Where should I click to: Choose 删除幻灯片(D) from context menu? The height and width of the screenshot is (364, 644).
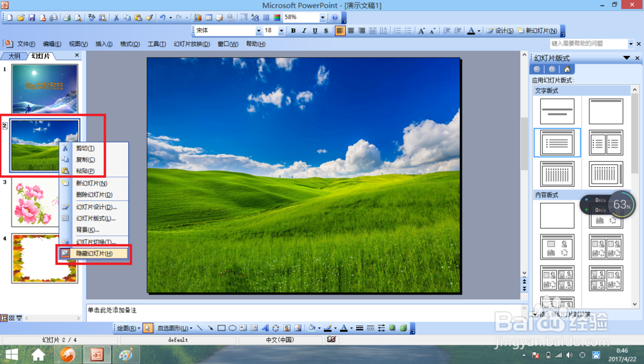point(93,195)
